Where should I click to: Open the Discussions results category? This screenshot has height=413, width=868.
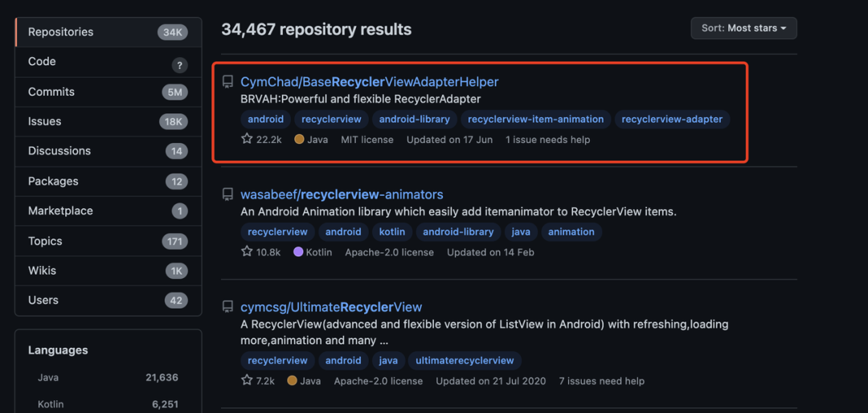(59, 151)
